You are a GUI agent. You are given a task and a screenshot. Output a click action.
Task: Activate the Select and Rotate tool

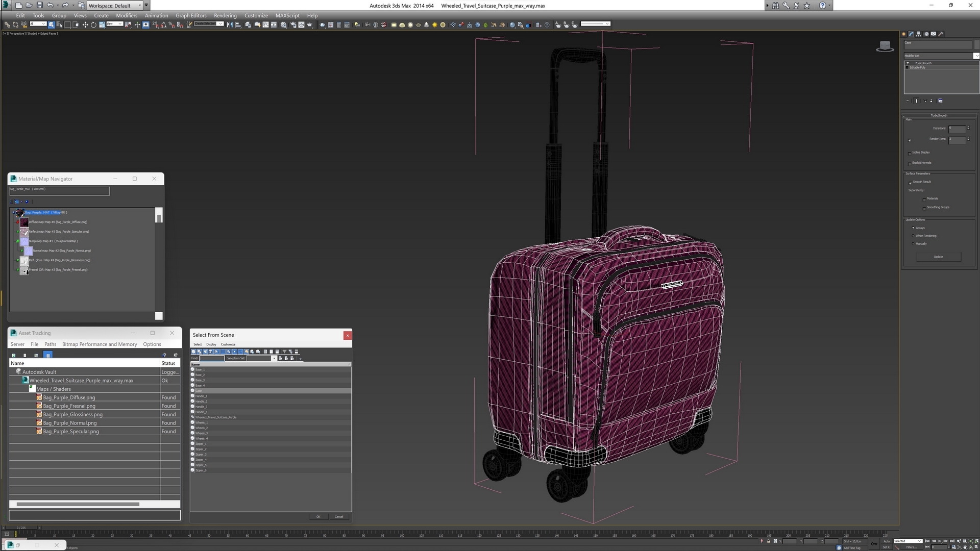click(93, 24)
